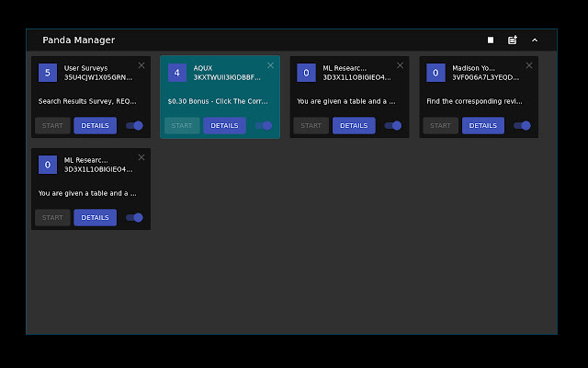Screen dimensions: 588x368
Task: Click the ID '35U4CJW1X05GRN...'
Action: (x=98, y=77)
